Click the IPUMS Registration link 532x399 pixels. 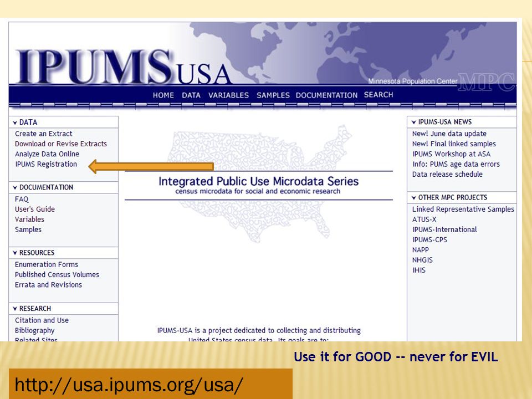click(46, 164)
